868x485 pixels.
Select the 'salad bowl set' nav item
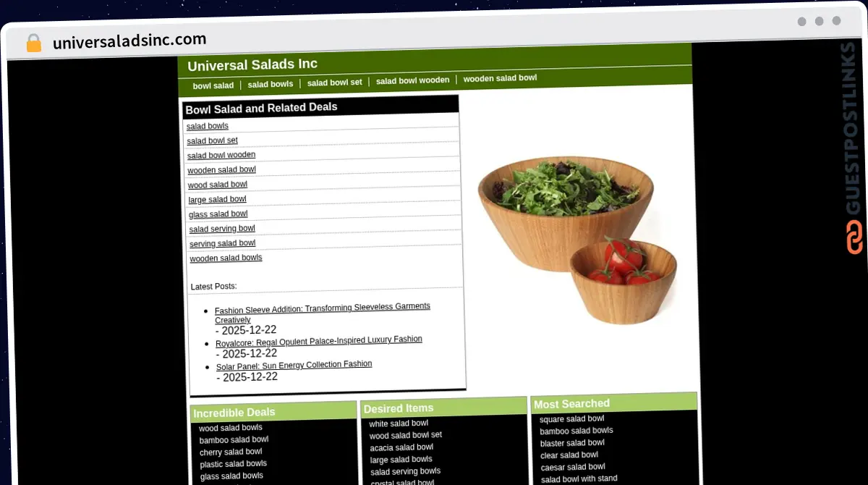click(334, 83)
